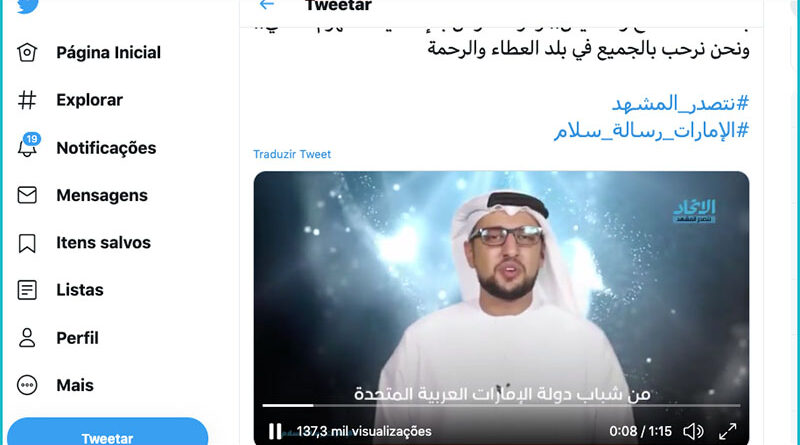Image resolution: width=800 pixels, height=445 pixels.
Task: Select the Explorar hashtag icon
Action: (x=27, y=100)
